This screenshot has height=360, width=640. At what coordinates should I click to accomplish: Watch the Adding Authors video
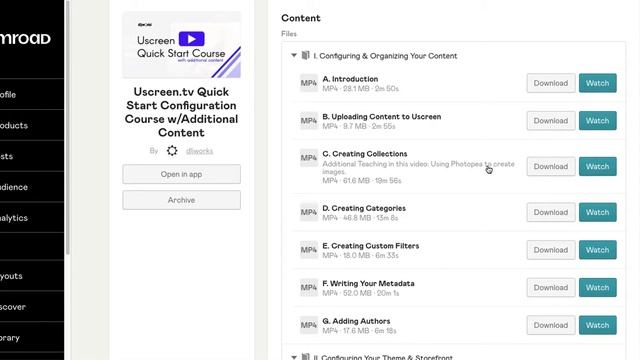[598, 325]
